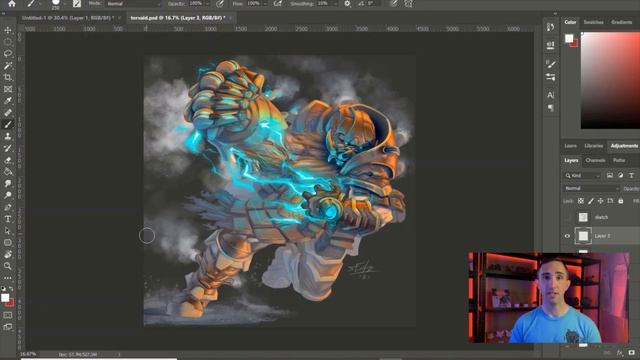Select the Type tool
Screen dimensions: 640x360
click(x=8, y=219)
